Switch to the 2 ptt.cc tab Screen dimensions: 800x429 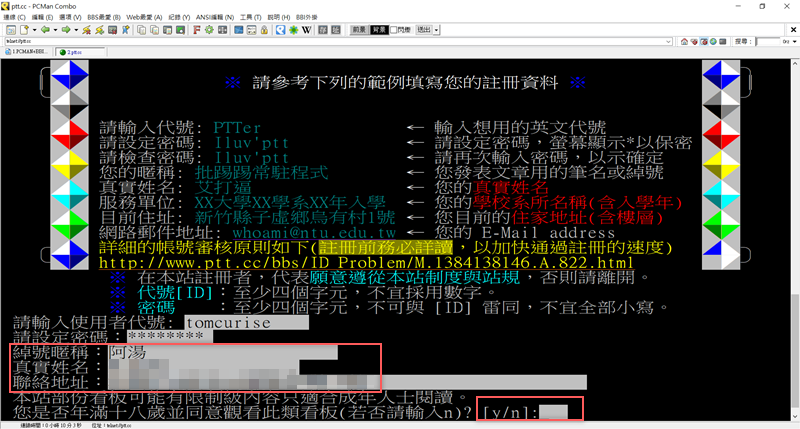click(x=80, y=52)
